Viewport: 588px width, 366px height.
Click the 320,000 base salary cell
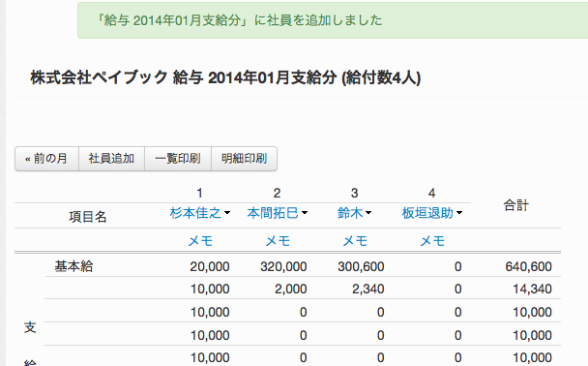pyautogui.click(x=283, y=266)
